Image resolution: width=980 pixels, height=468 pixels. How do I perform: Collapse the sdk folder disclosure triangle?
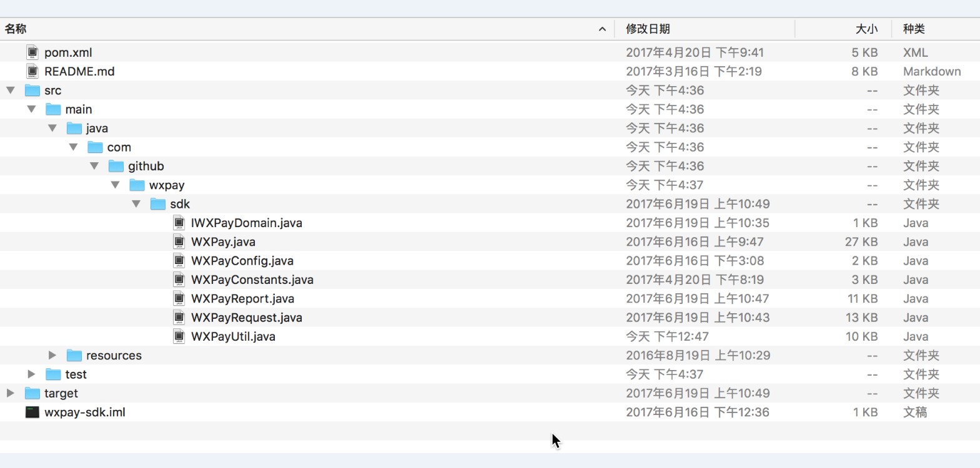pyautogui.click(x=136, y=204)
